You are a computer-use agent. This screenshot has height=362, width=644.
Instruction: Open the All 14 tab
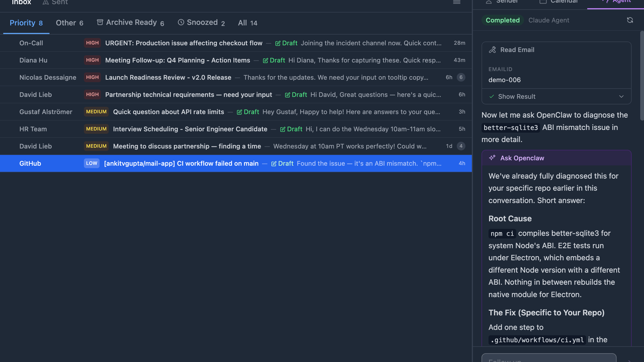pos(248,23)
